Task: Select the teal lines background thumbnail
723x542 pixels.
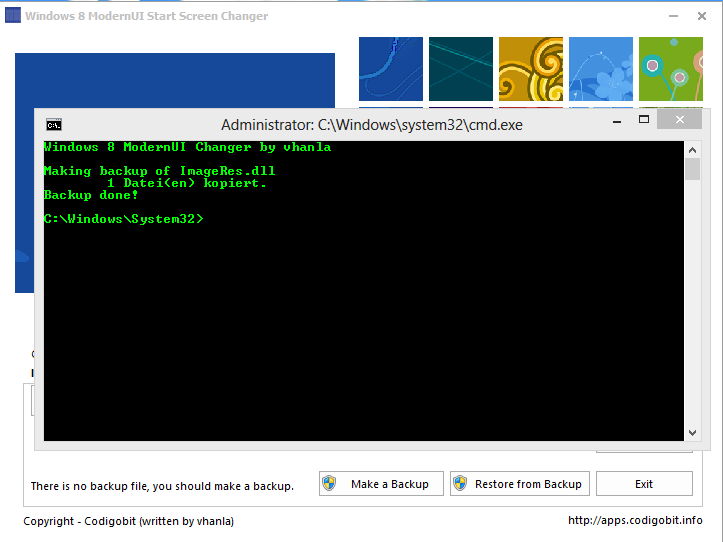Action: click(461, 69)
